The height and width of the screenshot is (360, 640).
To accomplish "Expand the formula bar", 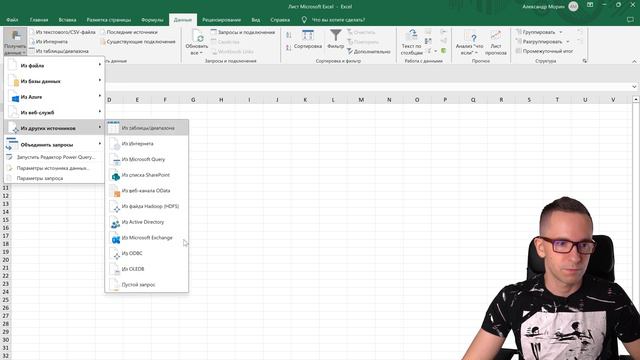I will coord(634,87).
